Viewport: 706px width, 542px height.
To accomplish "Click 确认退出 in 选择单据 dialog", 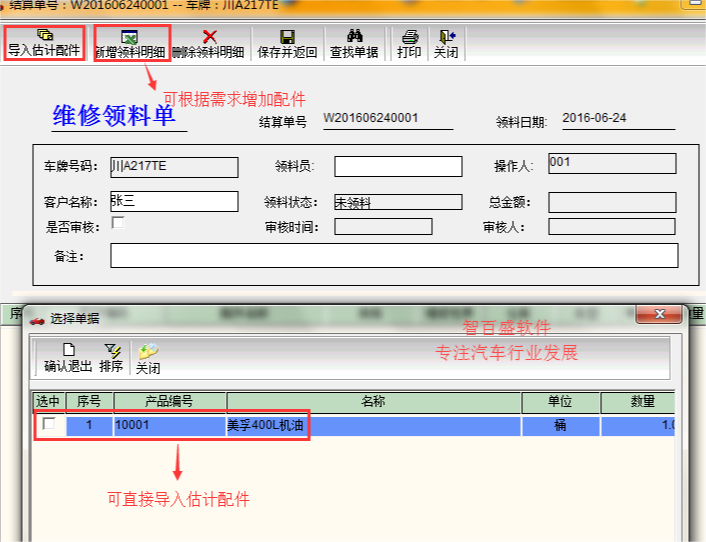I will pyautogui.click(x=68, y=358).
